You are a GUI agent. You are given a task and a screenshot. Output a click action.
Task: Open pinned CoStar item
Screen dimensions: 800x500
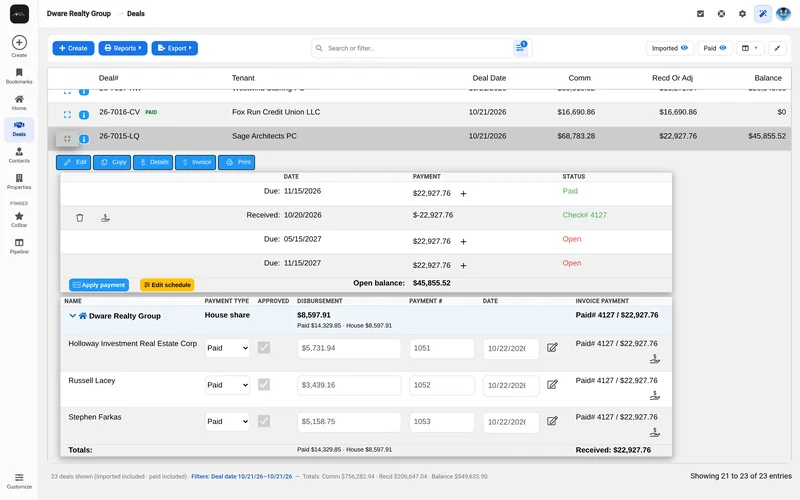click(x=19, y=219)
